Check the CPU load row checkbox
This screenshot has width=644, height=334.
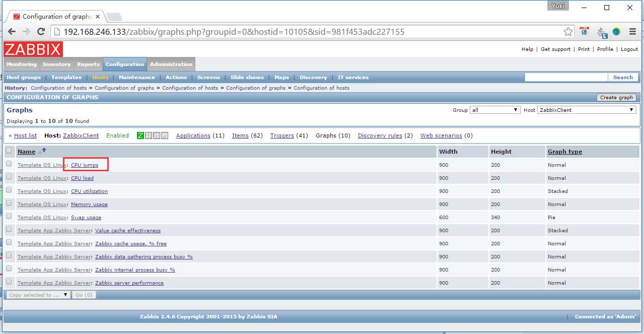tap(9, 177)
